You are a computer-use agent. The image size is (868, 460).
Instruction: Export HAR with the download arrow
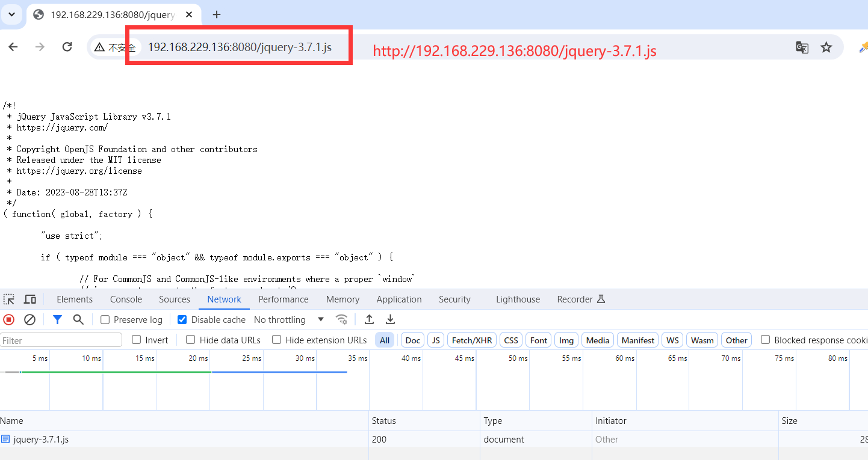point(390,320)
